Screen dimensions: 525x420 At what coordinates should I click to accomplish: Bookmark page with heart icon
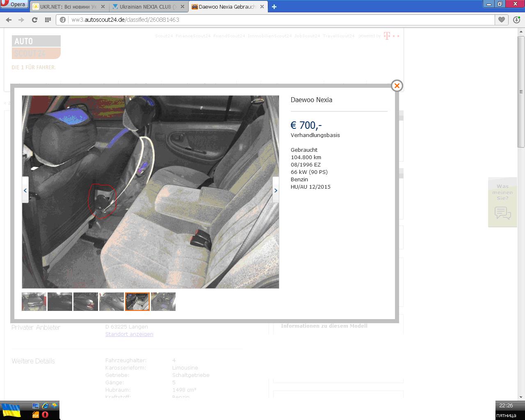(x=502, y=20)
